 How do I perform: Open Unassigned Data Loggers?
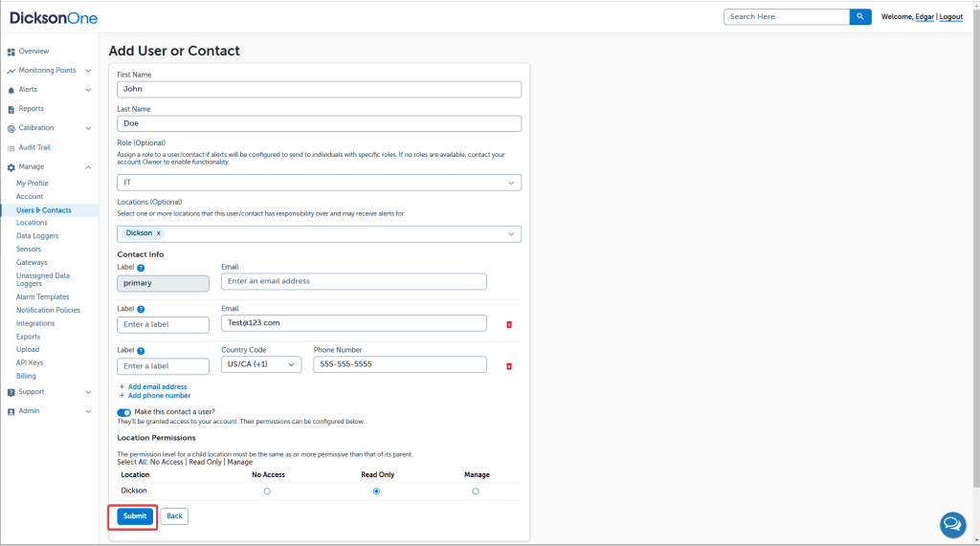pos(42,280)
